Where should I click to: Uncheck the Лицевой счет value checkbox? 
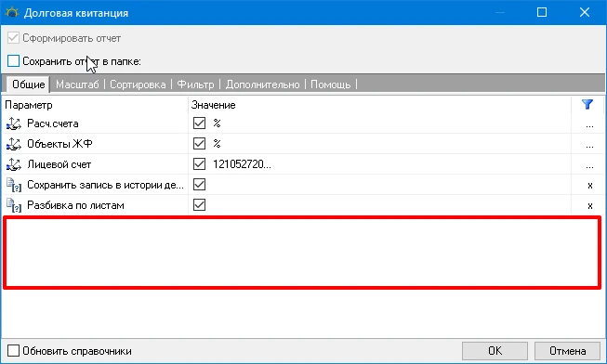click(x=199, y=164)
